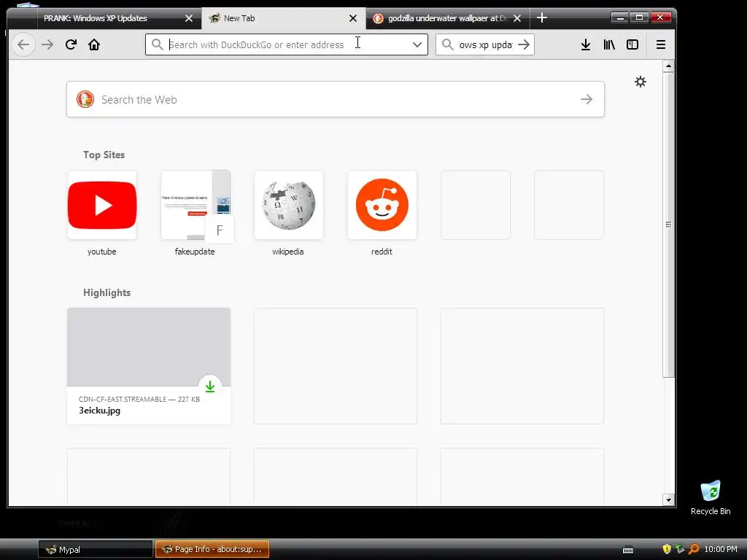Open the hamburger application menu

(661, 44)
